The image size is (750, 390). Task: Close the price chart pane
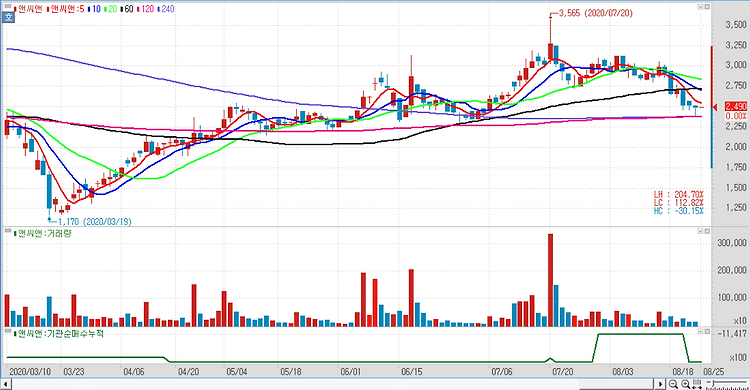[x=707, y=7]
